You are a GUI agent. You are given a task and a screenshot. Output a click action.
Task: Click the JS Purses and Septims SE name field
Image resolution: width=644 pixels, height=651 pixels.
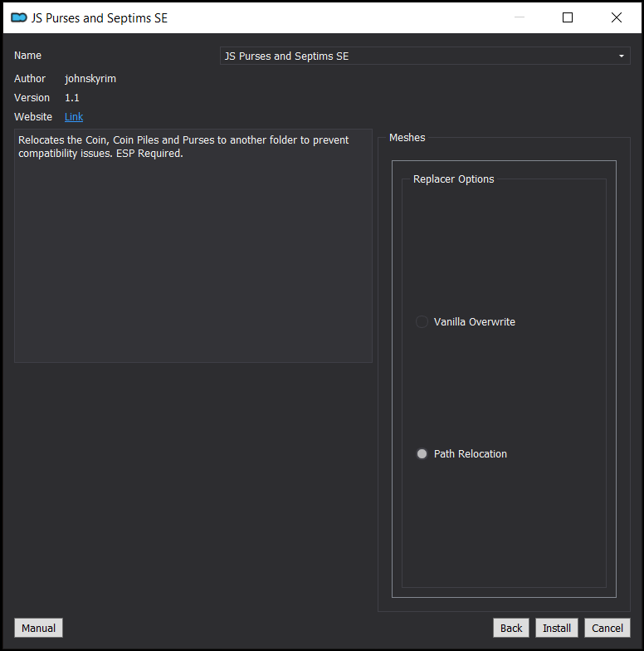[425, 56]
